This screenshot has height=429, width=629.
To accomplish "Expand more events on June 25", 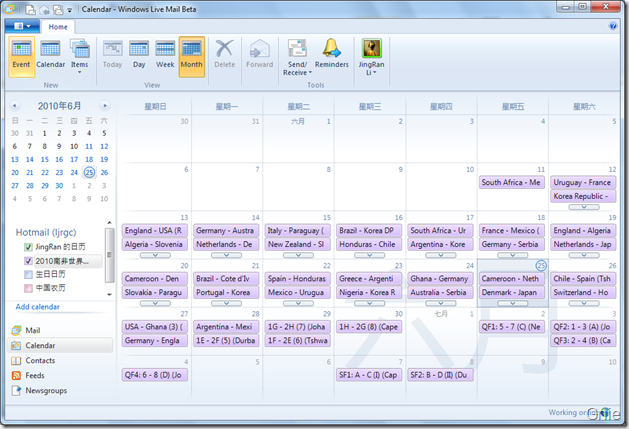I will point(512,303).
